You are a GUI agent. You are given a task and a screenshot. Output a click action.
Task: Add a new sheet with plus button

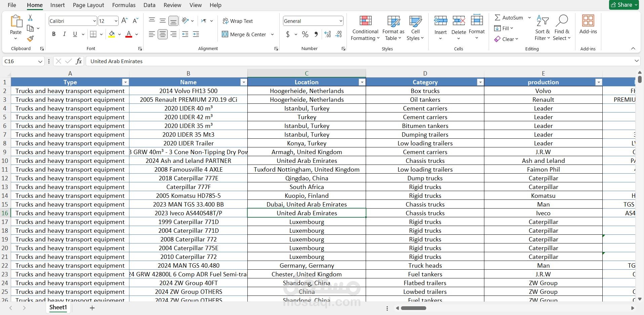[92, 308]
